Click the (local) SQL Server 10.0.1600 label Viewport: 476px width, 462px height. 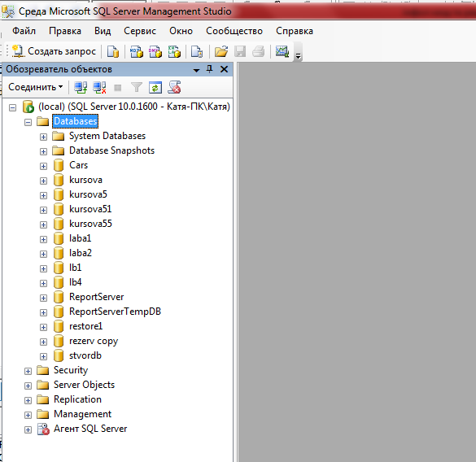click(x=134, y=107)
